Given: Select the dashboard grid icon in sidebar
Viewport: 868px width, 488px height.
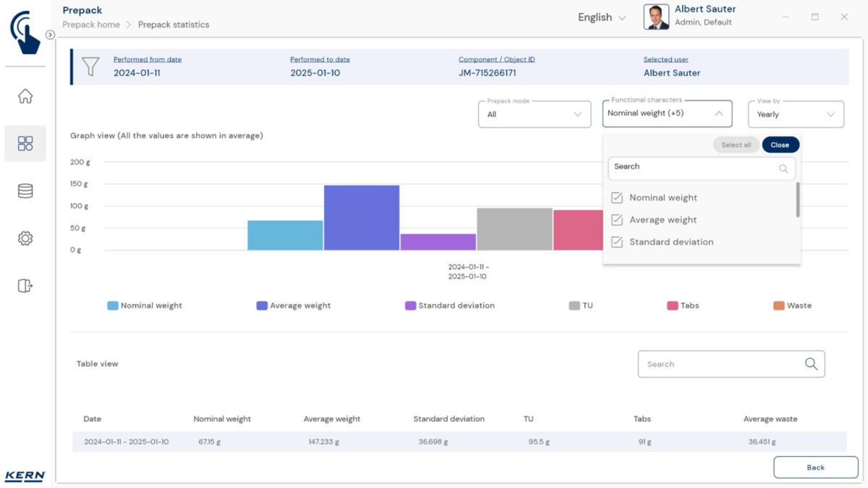Looking at the screenshot, I should [25, 143].
